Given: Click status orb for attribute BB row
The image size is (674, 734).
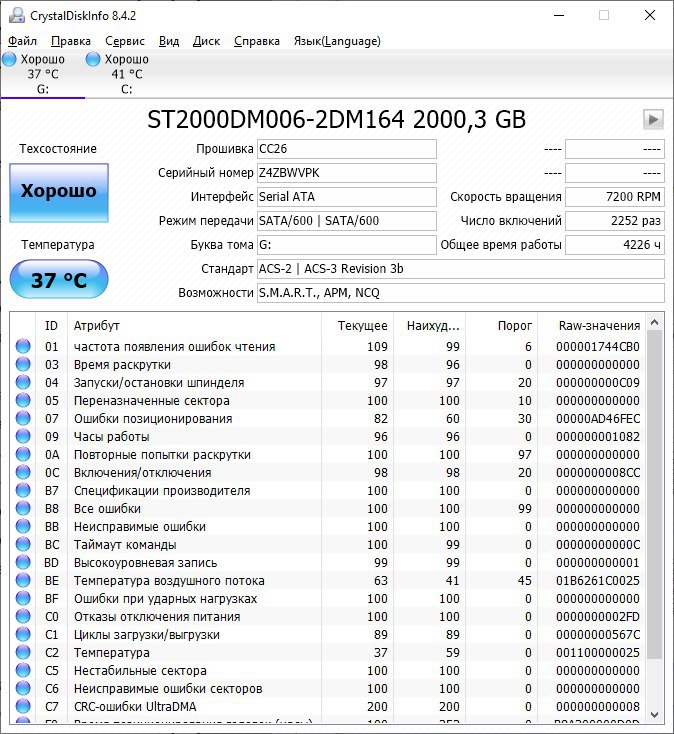Looking at the screenshot, I should coord(23,527).
